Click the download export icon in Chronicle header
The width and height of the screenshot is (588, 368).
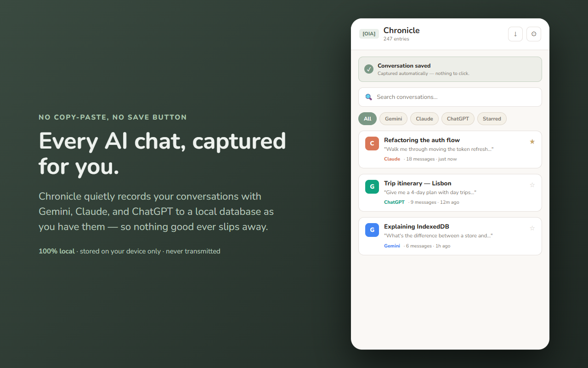(x=515, y=34)
